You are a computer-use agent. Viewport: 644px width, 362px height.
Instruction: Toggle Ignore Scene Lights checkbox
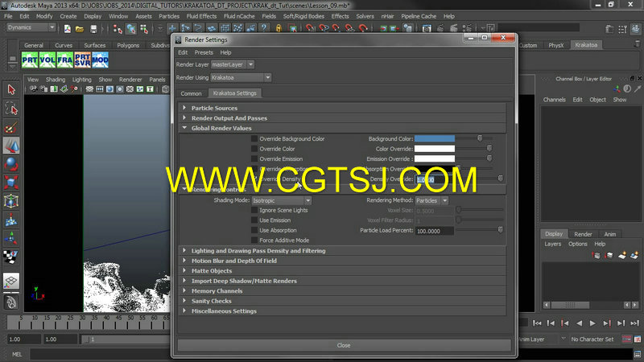(x=254, y=210)
